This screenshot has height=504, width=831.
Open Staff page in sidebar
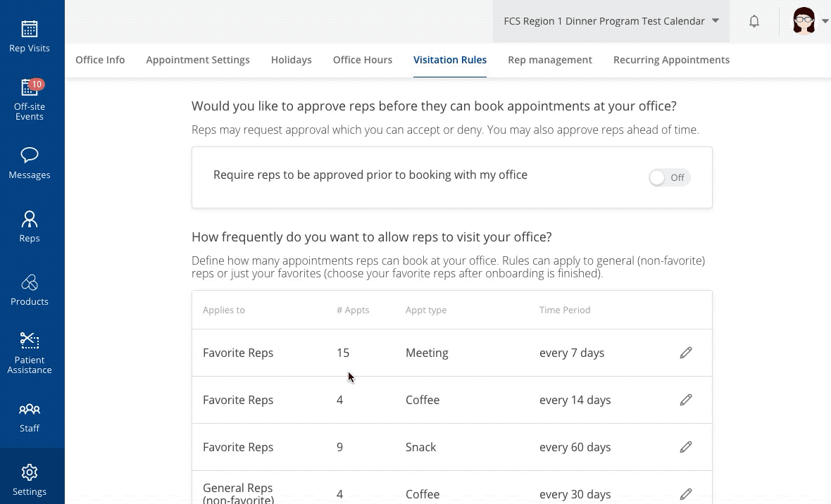[x=30, y=417]
